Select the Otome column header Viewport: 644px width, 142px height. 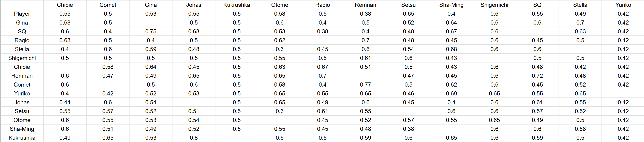pos(280,5)
